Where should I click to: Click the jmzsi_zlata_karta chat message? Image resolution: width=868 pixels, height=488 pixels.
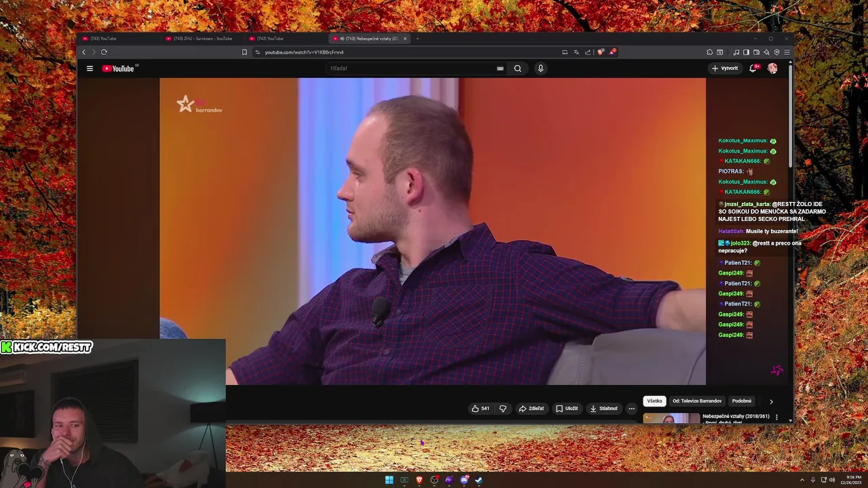pyautogui.click(x=772, y=211)
